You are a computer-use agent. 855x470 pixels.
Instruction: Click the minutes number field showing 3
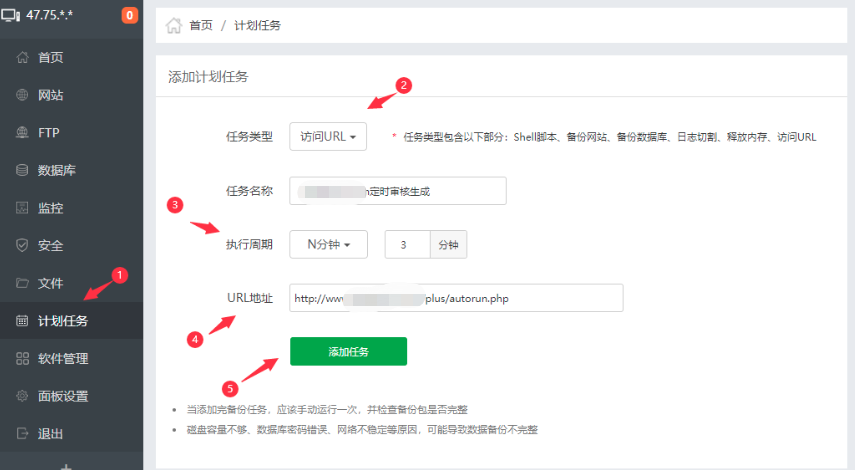pyautogui.click(x=408, y=244)
